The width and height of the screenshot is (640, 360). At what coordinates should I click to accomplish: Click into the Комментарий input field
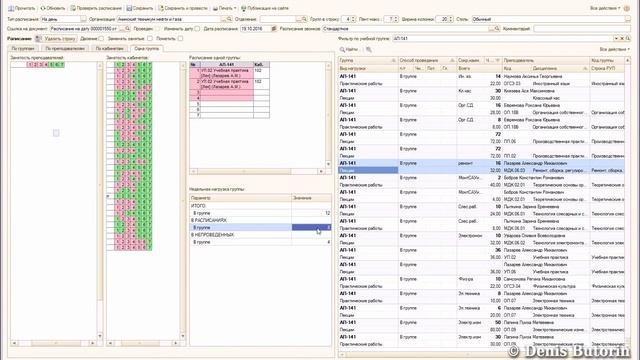[582, 29]
